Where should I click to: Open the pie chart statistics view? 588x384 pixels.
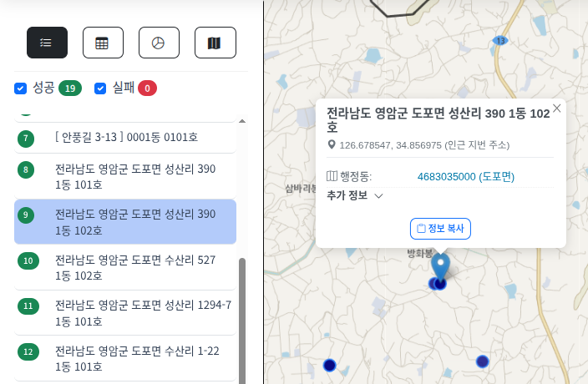click(x=159, y=43)
